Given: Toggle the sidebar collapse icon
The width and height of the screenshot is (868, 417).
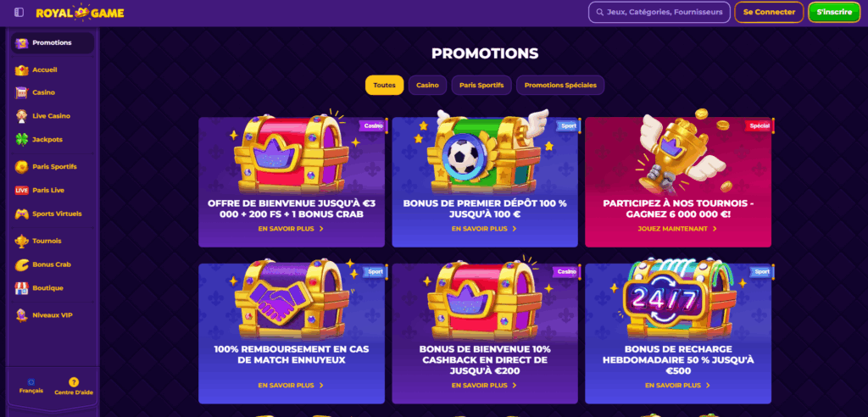Looking at the screenshot, I should coord(19,12).
